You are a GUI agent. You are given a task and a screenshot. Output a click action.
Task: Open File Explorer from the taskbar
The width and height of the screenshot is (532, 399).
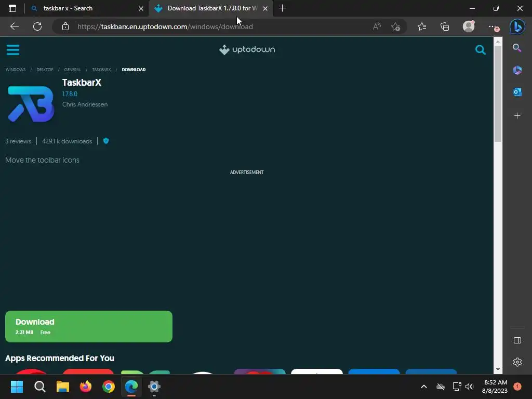pyautogui.click(x=63, y=387)
